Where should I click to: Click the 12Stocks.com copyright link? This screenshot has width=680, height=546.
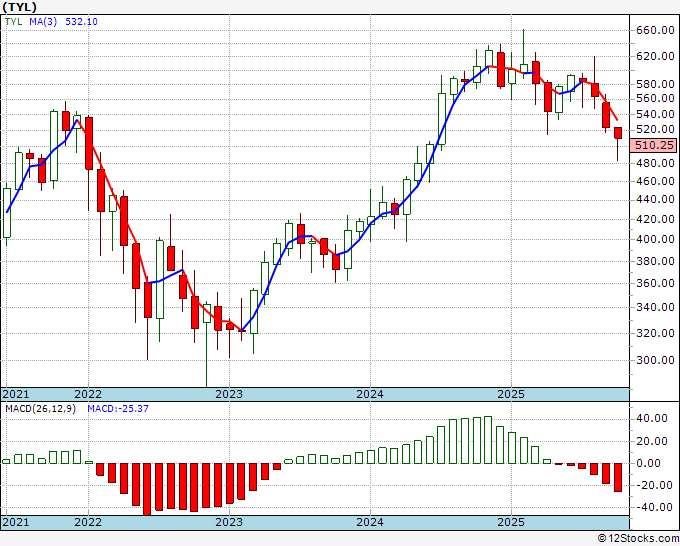[x=638, y=539]
